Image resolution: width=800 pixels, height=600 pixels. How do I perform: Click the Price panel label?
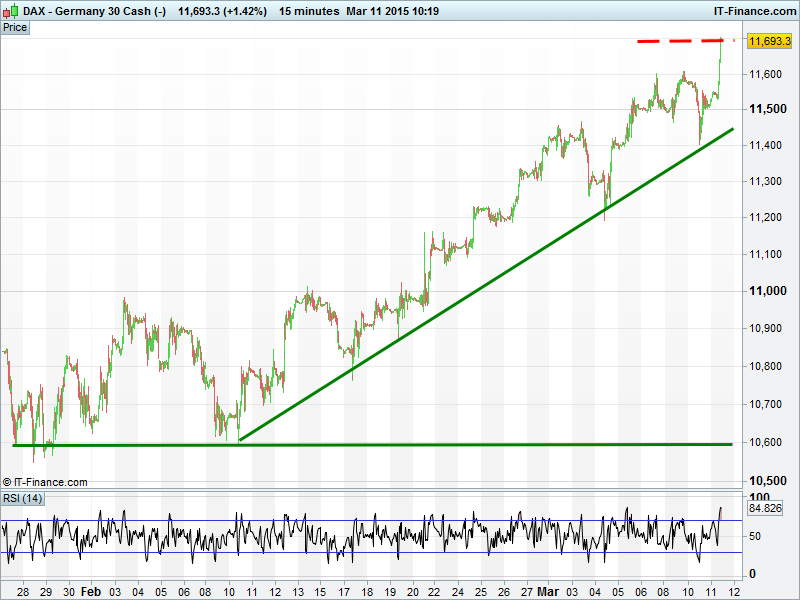(15, 28)
